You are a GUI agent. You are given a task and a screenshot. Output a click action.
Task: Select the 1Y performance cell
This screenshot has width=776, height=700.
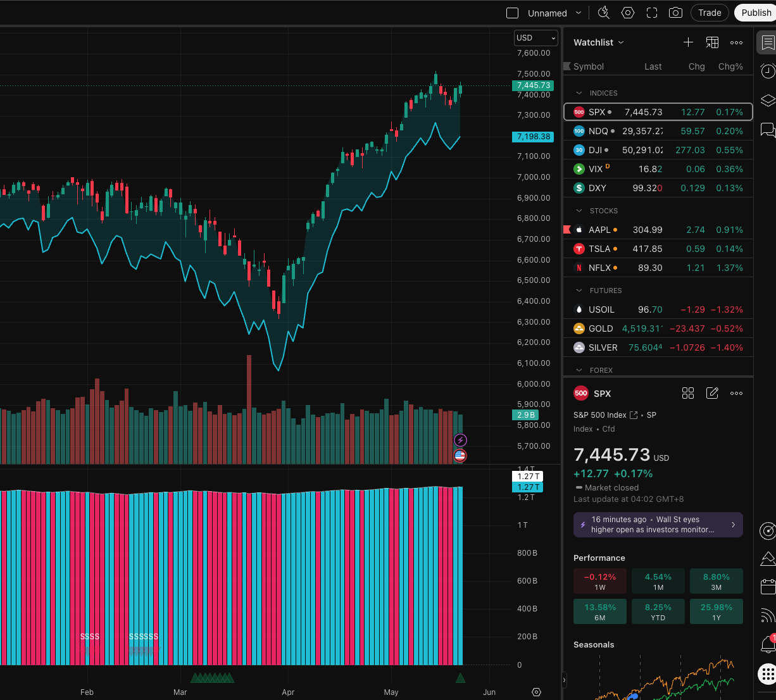point(717,611)
